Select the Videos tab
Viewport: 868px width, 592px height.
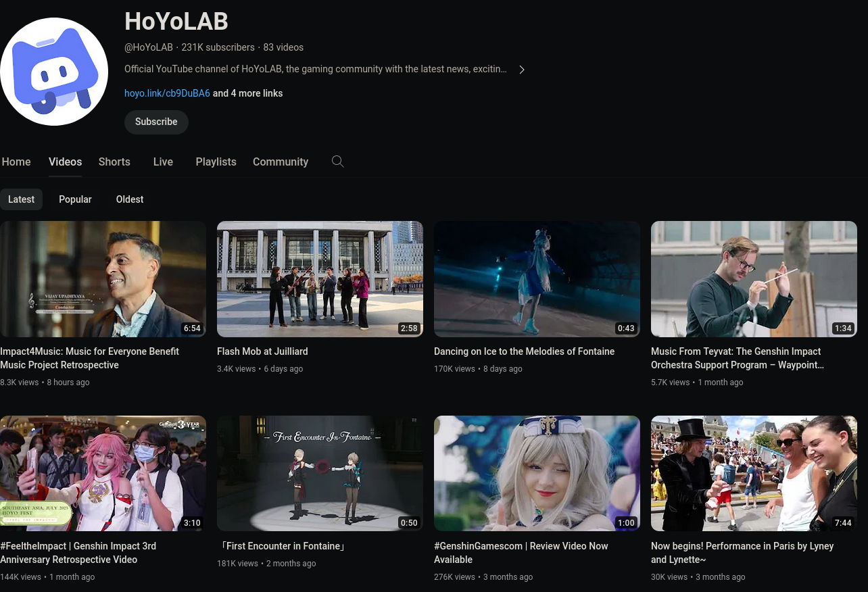click(x=65, y=162)
